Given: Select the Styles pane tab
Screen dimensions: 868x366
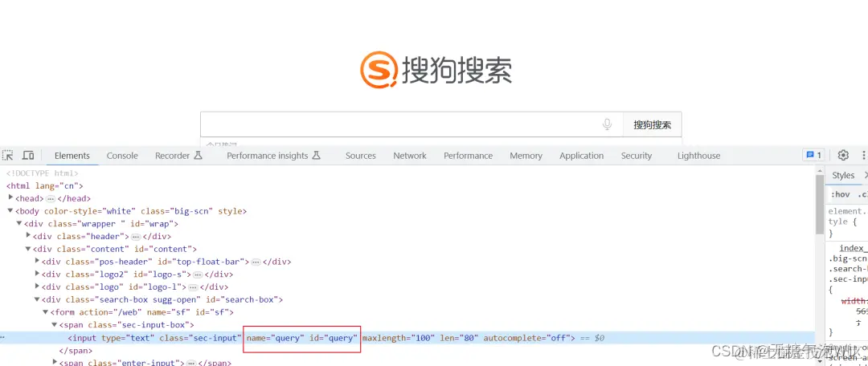Looking at the screenshot, I should click(843, 175).
